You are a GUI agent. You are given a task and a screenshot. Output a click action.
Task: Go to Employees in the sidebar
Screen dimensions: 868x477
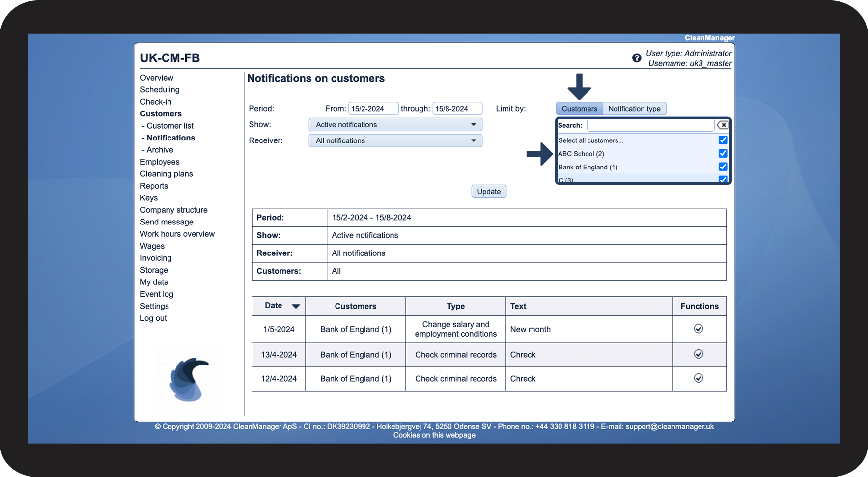click(160, 162)
